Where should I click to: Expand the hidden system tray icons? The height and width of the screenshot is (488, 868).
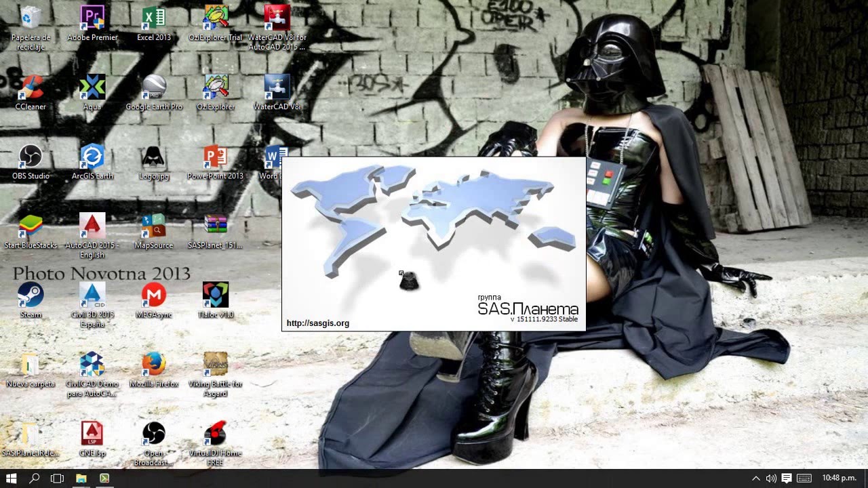(x=756, y=479)
